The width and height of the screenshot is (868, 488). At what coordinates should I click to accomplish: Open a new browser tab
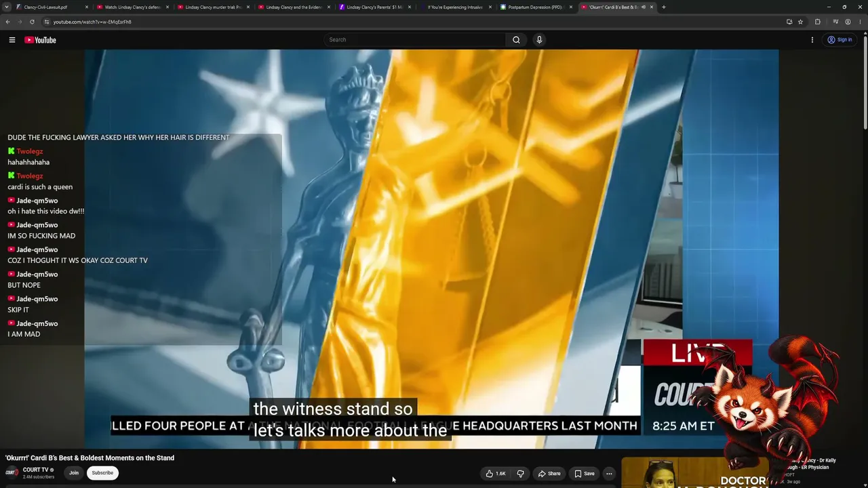tap(663, 7)
